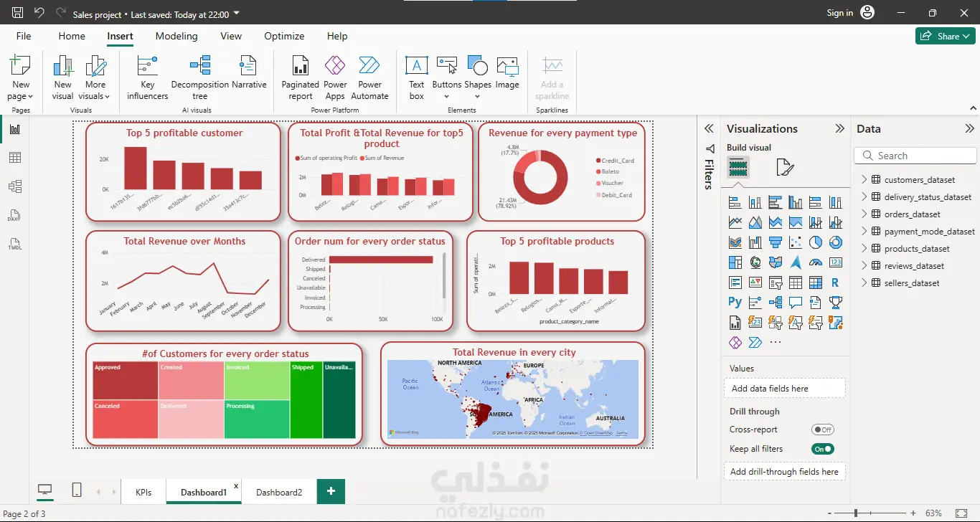Open the Optimize ribbon tab

pos(284,36)
